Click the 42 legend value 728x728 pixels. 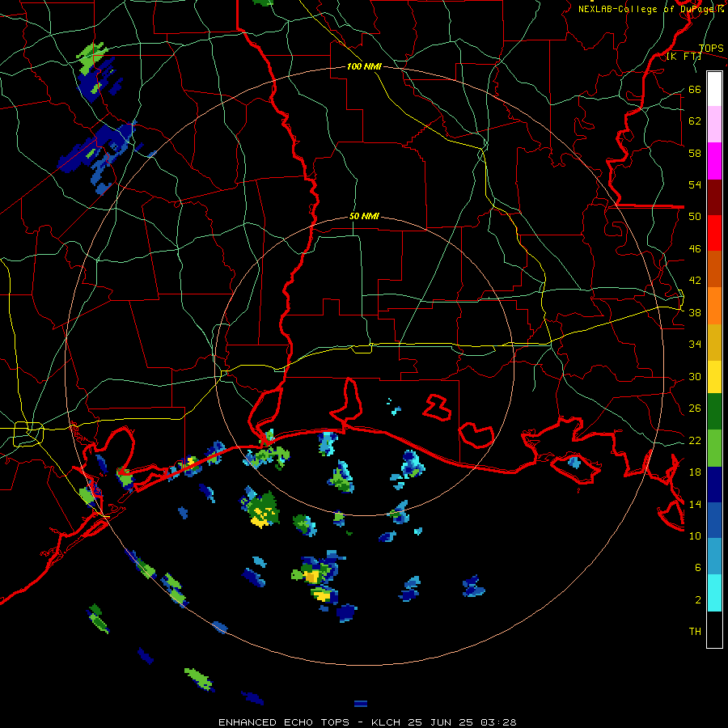pos(695,281)
